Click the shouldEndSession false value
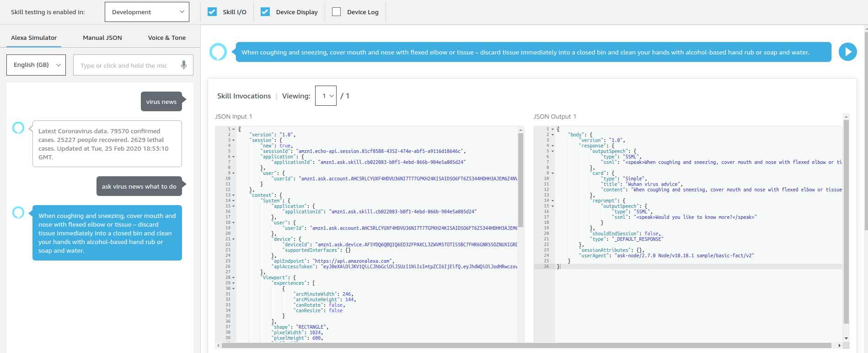 click(651, 234)
